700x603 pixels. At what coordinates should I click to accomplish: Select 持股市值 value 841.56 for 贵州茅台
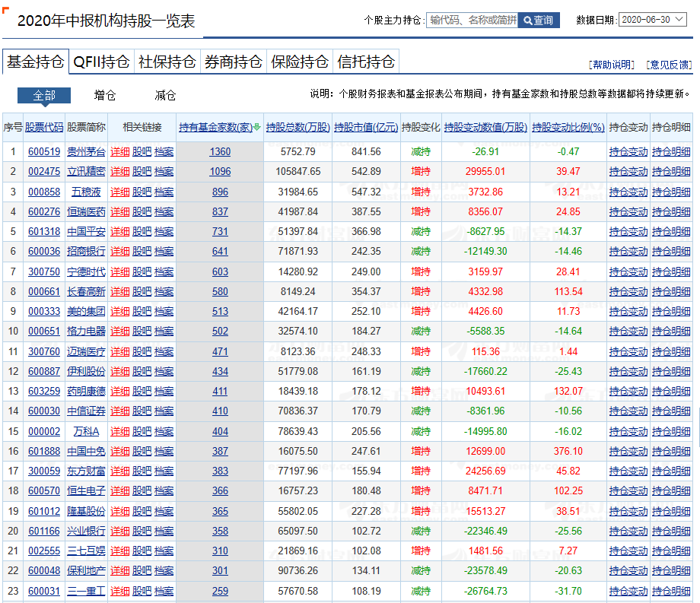[366, 151]
